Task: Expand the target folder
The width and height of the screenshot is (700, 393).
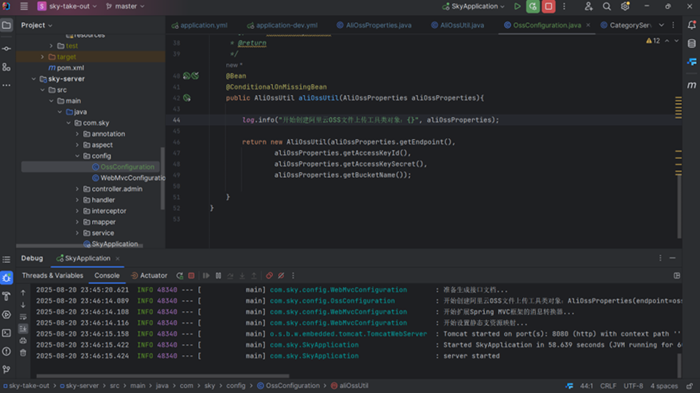Action: tap(42, 57)
